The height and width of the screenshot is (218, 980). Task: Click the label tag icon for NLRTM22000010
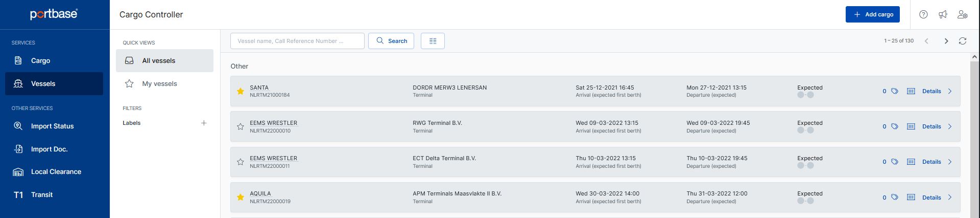pyautogui.click(x=895, y=126)
